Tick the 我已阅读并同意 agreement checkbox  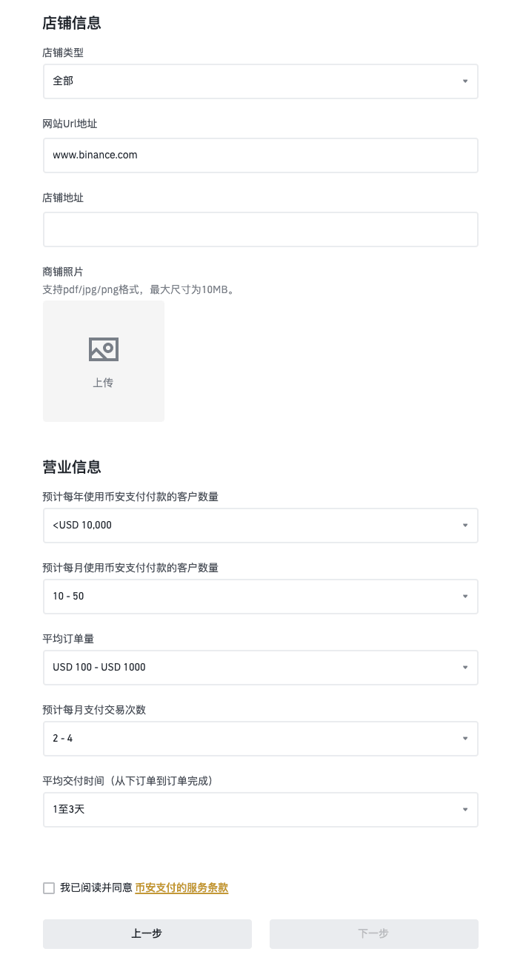click(49, 888)
